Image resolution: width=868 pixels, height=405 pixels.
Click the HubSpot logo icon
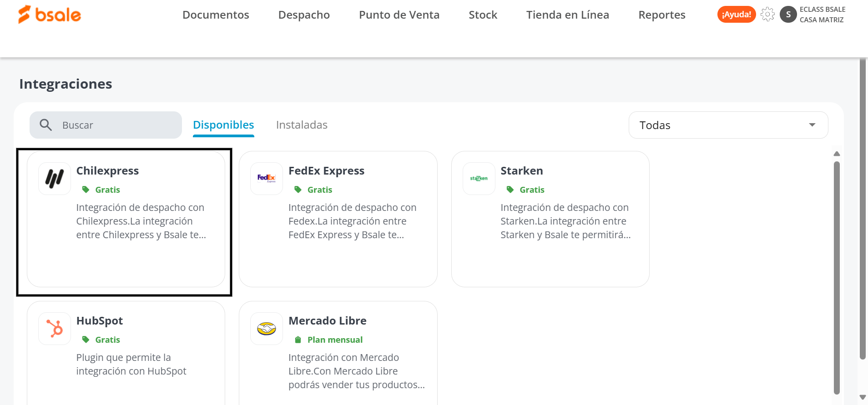coord(55,329)
